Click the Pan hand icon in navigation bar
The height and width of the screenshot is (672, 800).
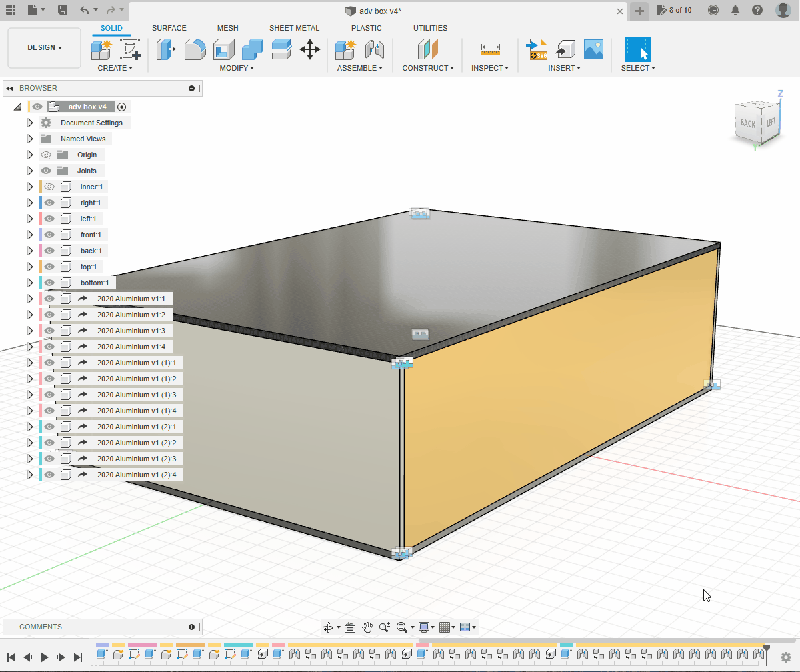pos(367,627)
